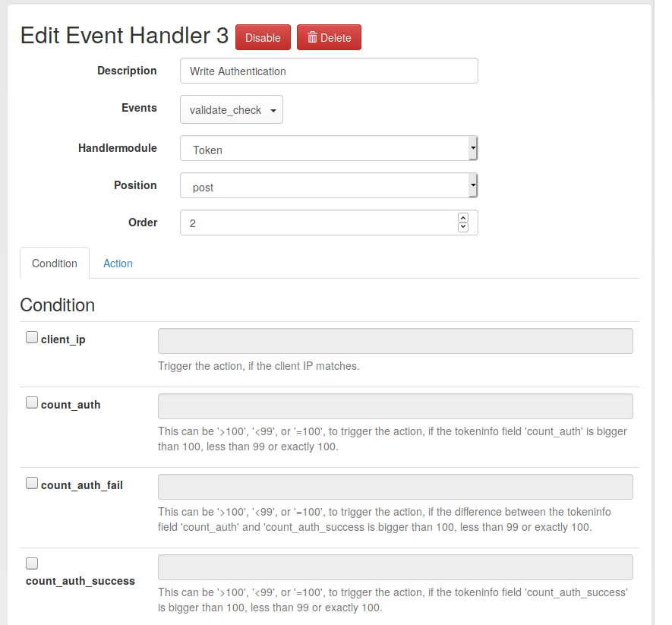Click the 'Handlermodule' label
Image resolution: width=672 pixels, height=625 pixels.
[118, 148]
